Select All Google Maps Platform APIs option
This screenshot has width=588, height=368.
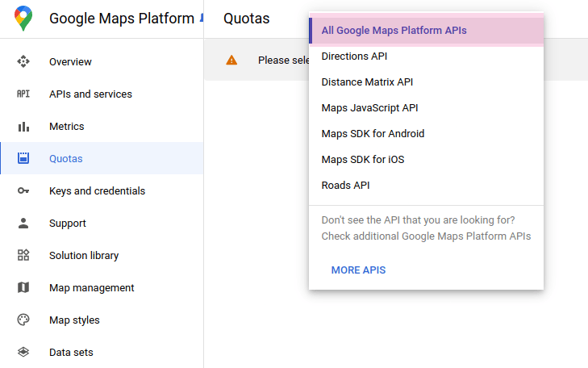pyautogui.click(x=394, y=31)
